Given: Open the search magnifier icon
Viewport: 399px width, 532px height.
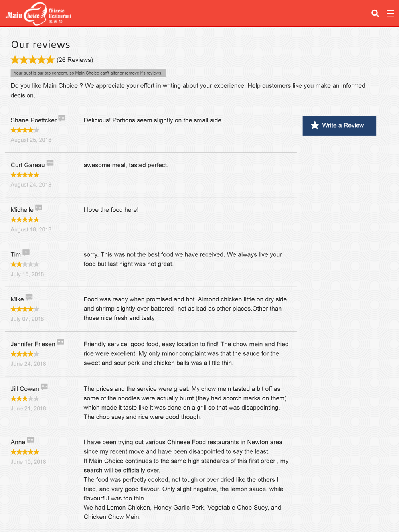Looking at the screenshot, I should [x=375, y=13].
